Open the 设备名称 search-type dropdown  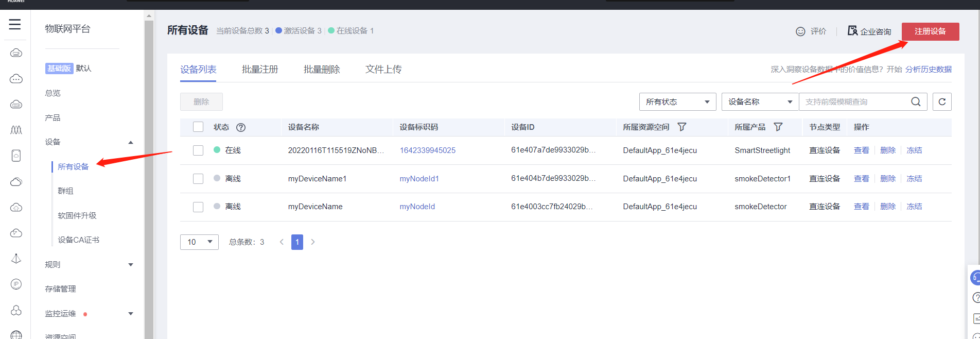(x=760, y=101)
